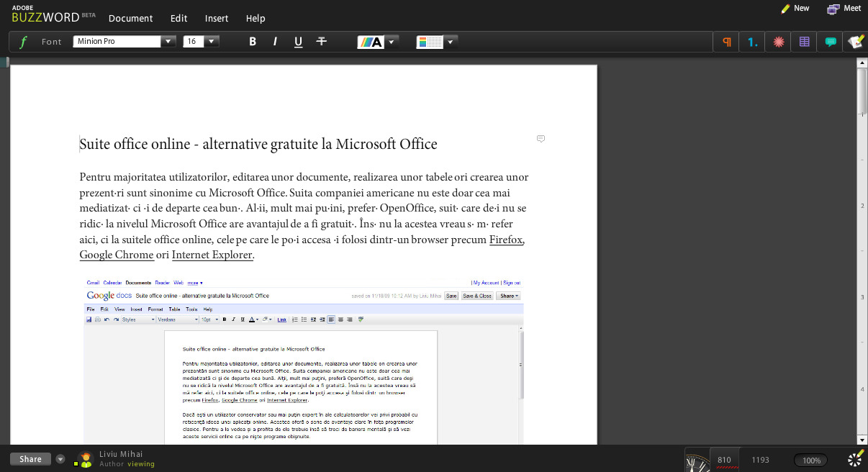868x472 pixels.
Task: Open the Image toolbar (red star icon)
Action: coord(778,42)
